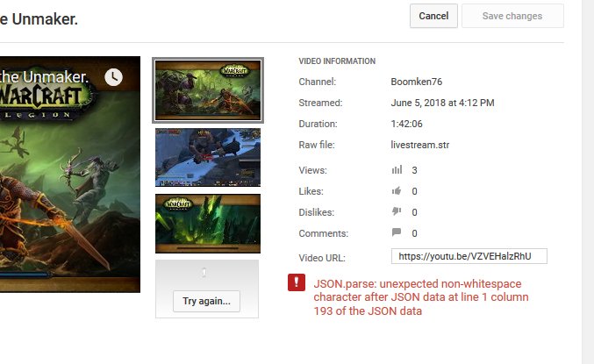Click the large video preview image
The width and height of the screenshot is (594, 364).
(x=70, y=175)
